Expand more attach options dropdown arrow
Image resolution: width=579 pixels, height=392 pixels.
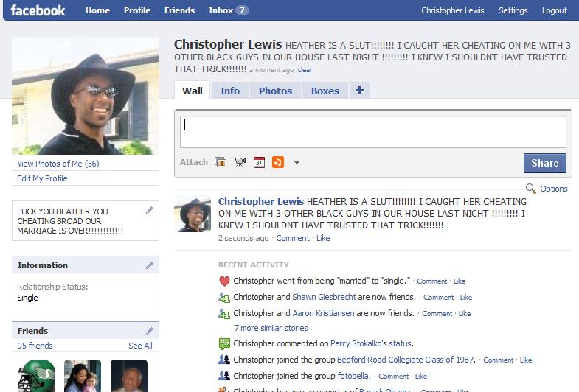click(297, 162)
